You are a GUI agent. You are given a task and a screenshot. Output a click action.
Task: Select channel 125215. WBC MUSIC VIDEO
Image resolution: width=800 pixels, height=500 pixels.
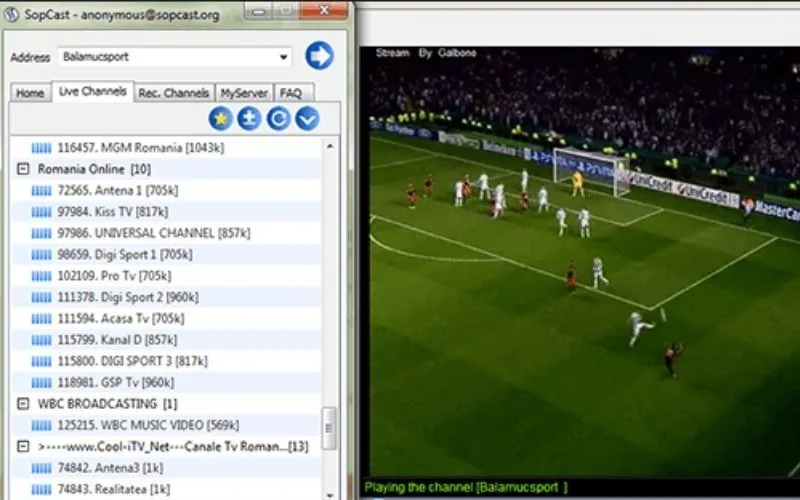point(148,425)
